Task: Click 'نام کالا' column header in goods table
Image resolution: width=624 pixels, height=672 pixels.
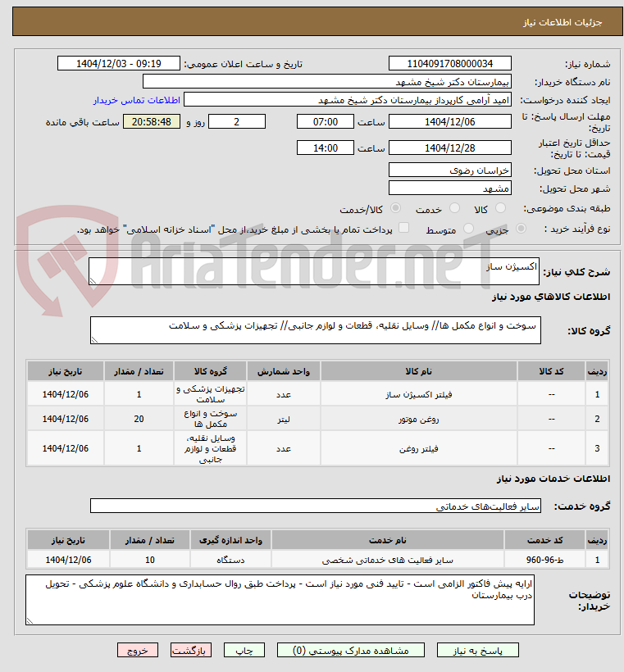Action: tap(418, 371)
